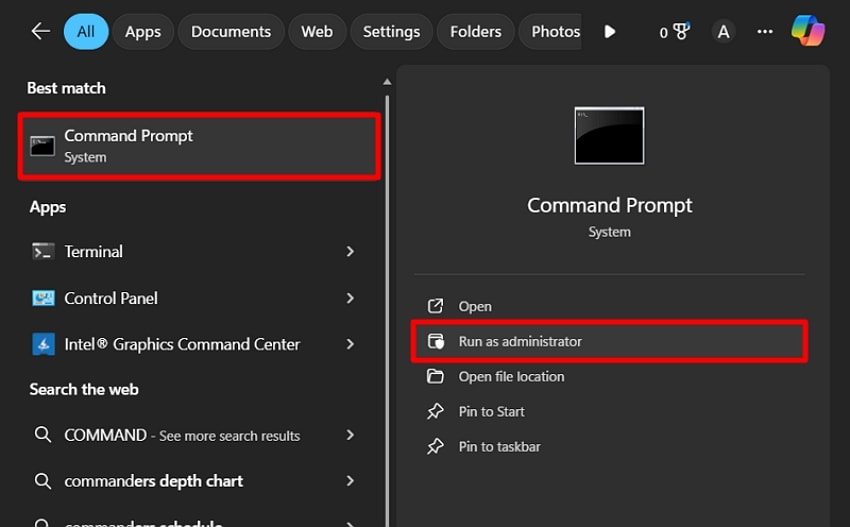Go back with the left arrow icon
Viewport: 850px width, 527px height.
[40, 31]
